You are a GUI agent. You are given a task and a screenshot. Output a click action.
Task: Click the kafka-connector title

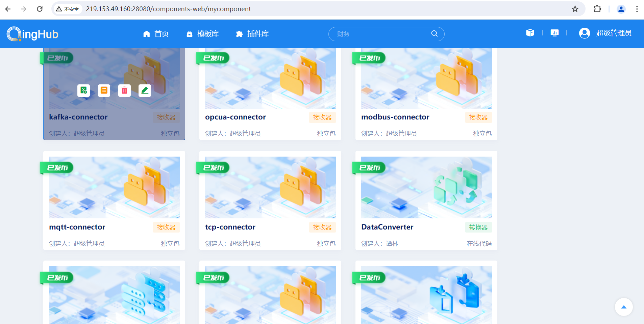pos(78,117)
